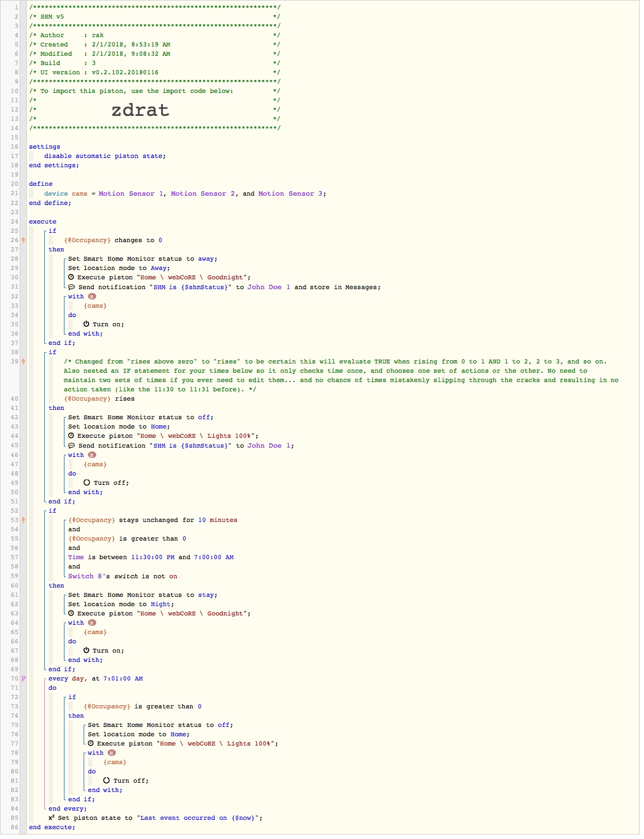
Task: Click condition "{@Occupancy} rises"
Action: [99, 399]
